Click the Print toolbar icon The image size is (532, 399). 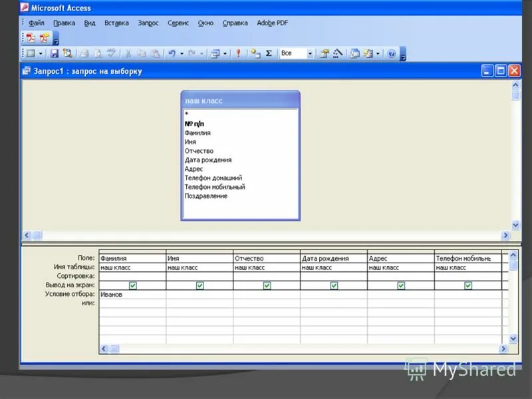click(x=84, y=53)
